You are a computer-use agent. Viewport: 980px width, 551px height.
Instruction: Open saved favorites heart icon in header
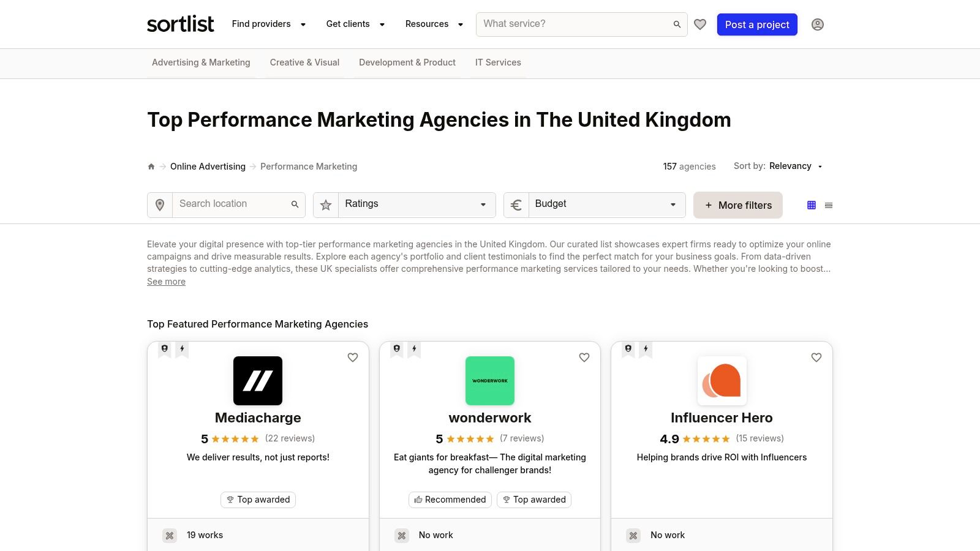(700, 24)
